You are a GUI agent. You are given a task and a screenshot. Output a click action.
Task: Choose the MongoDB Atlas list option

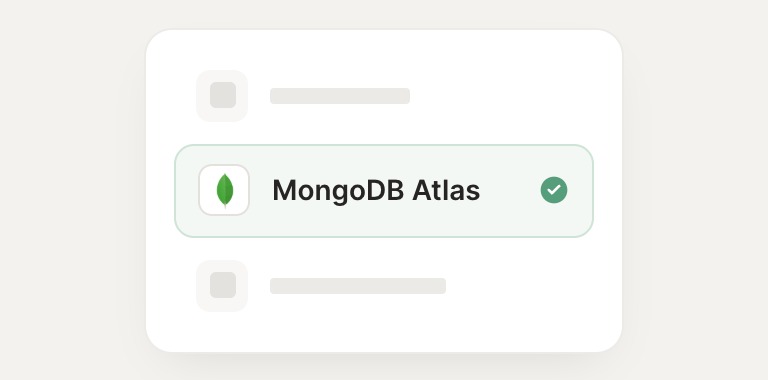coord(384,191)
